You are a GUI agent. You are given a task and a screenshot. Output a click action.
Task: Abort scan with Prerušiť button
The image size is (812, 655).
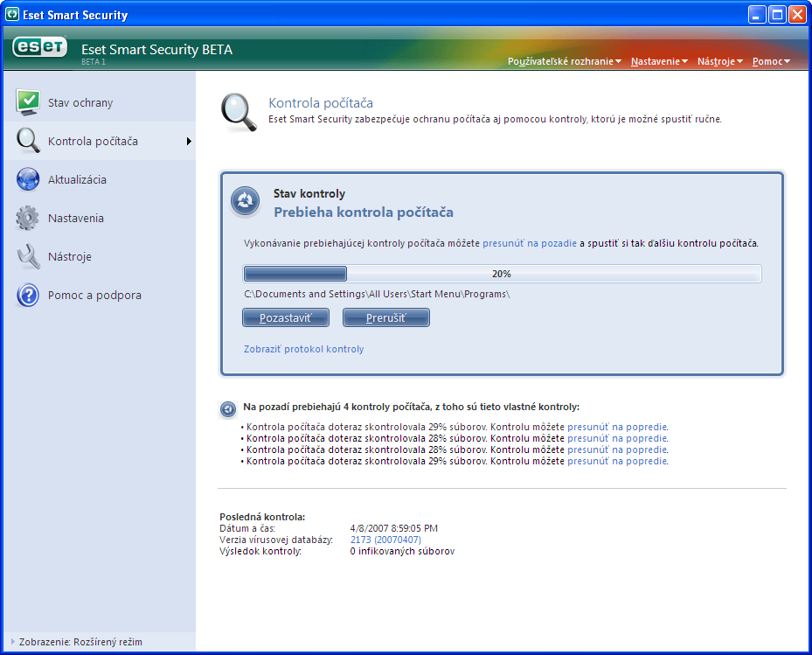[385, 317]
